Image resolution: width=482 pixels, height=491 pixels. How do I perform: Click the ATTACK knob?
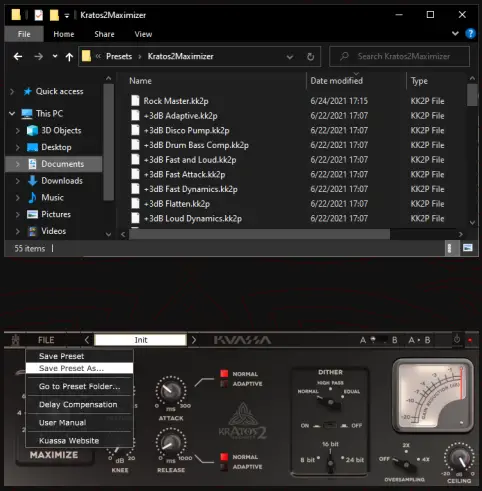171,391
